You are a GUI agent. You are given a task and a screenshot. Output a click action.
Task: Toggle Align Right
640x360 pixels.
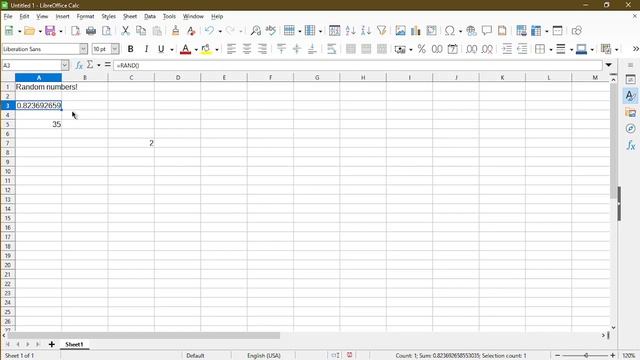(x=262, y=49)
